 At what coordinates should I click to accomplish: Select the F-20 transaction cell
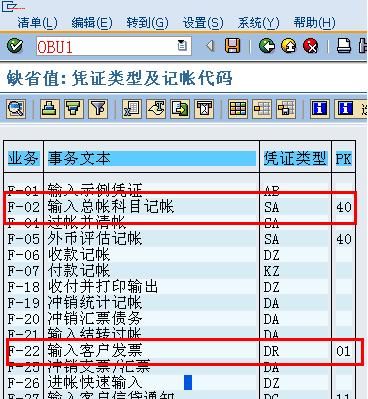[23, 319]
